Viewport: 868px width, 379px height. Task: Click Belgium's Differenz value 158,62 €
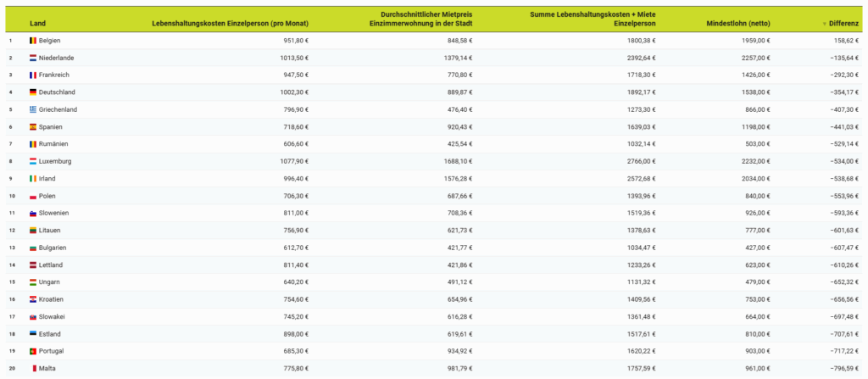842,41
